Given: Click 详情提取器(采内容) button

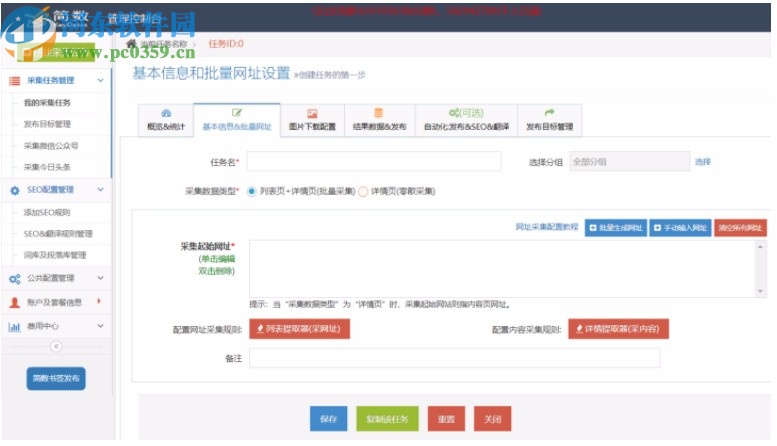Looking at the screenshot, I should [618, 329].
